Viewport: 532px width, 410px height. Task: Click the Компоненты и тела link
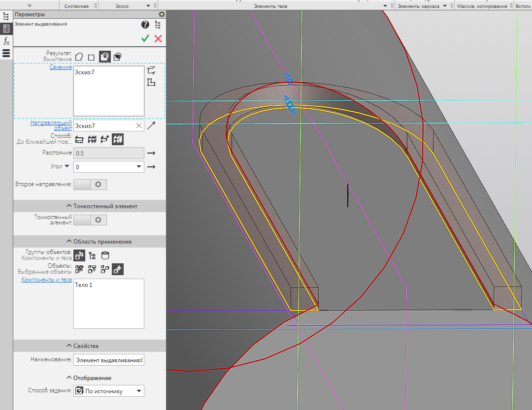[46, 280]
